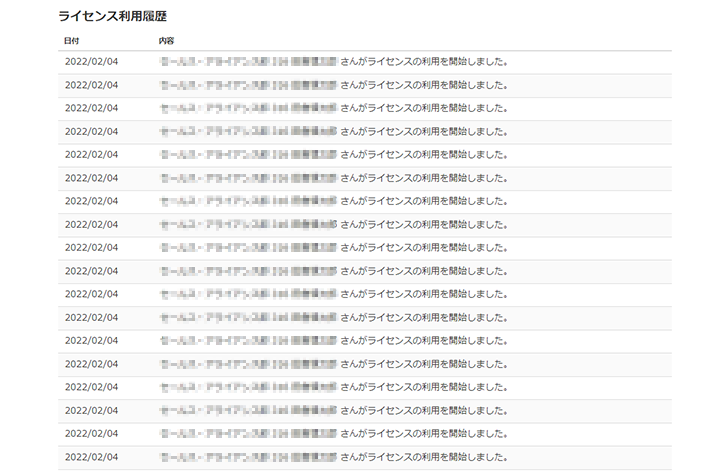Select the seventh row's license message text

coord(425,201)
